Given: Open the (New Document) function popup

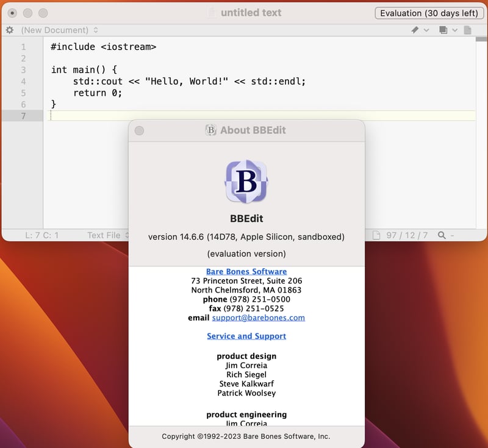Looking at the screenshot, I should (x=59, y=30).
